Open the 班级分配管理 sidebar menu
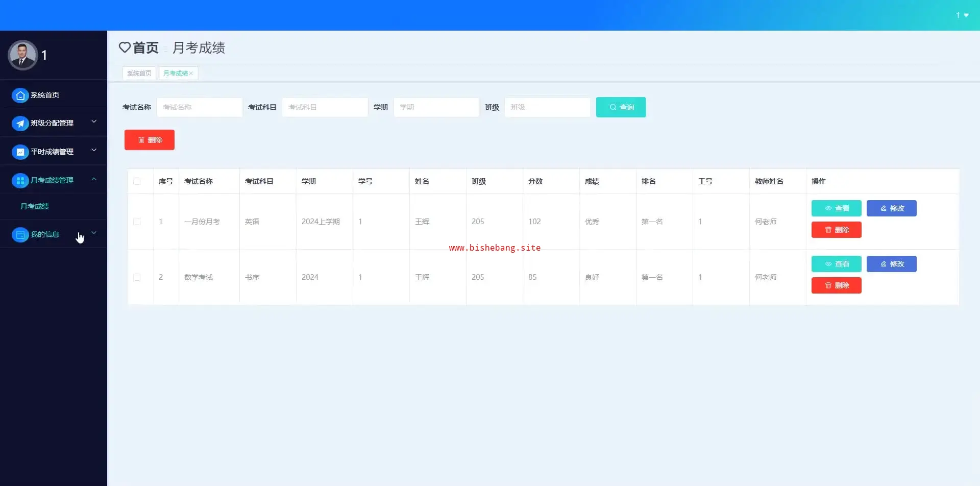The width and height of the screenshot is (980, 486). [54, 123]
